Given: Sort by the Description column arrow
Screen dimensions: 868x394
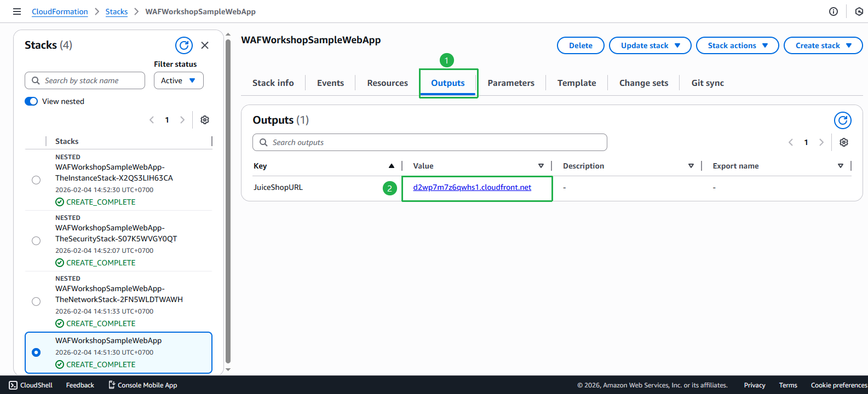Looking at the screenshot, I should tap(691, 166).
